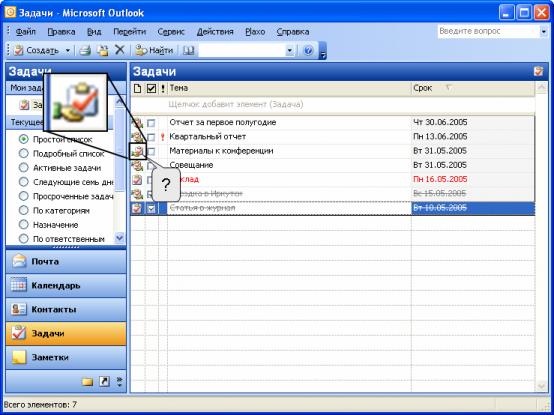Viewport: 554px width, 415px height.
Task: Expand the toolbar options arrow
Action: 323,51
